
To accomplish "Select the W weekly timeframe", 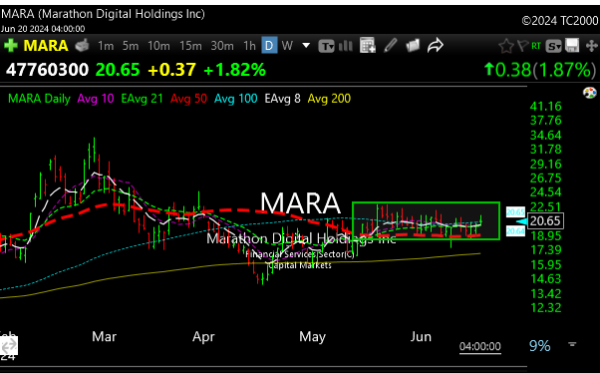I will point(287,46).
